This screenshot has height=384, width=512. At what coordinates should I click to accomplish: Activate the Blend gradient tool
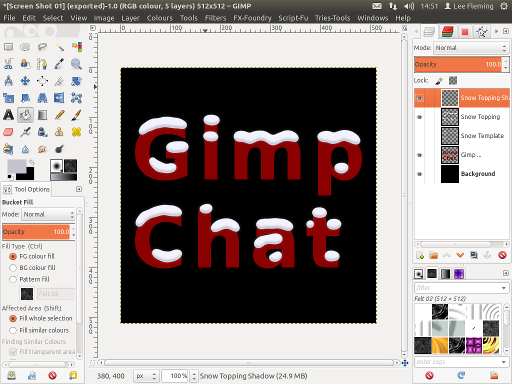[42, 115]
